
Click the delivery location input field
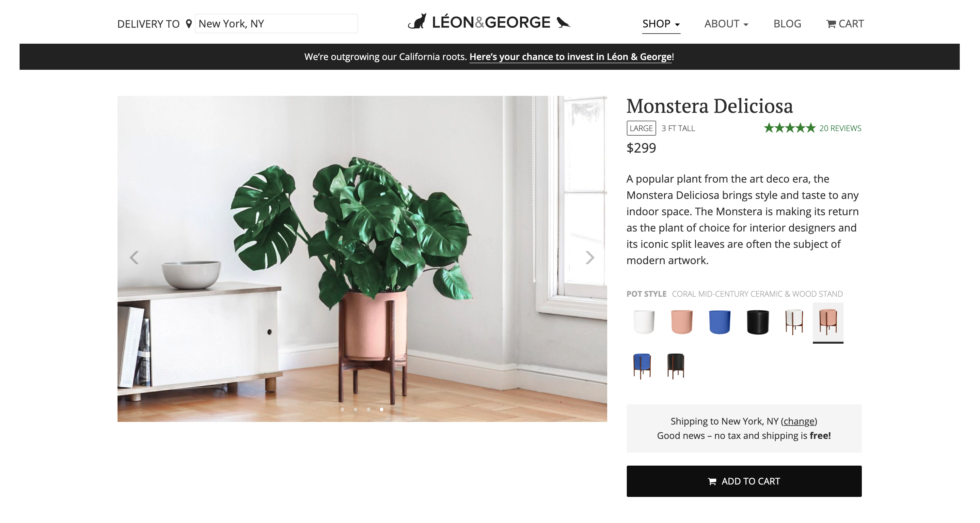click(276, 23)
